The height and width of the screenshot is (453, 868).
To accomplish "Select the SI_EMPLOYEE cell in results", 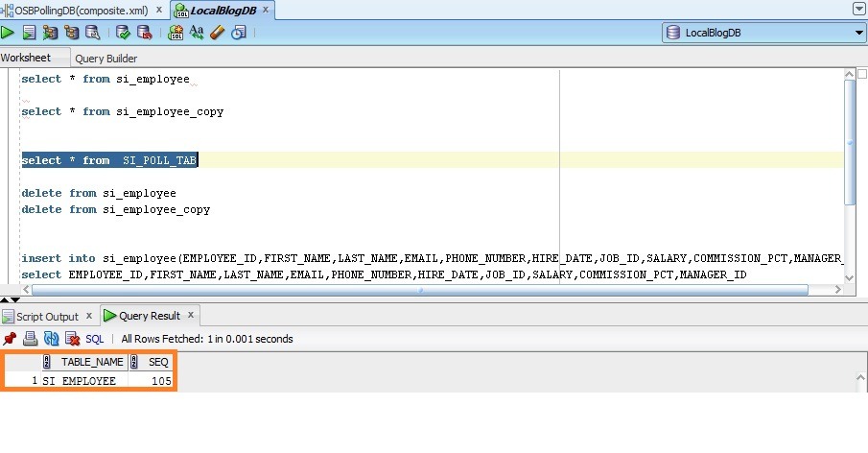I will coord(81,381).
